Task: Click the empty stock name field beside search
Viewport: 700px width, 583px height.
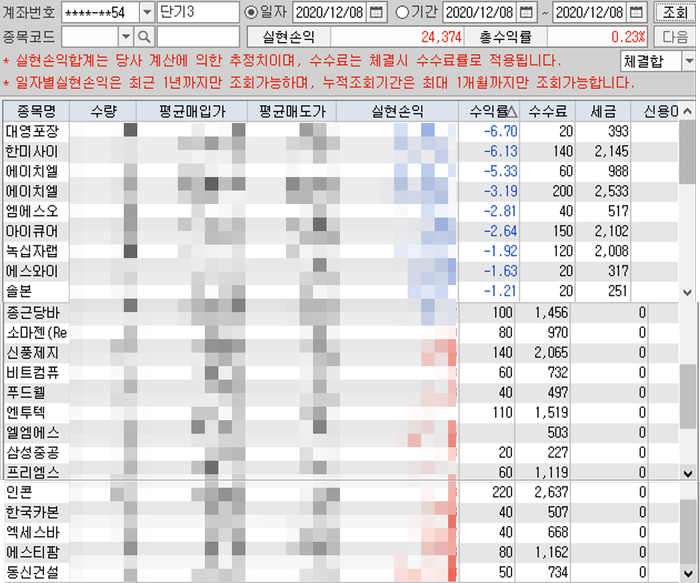Action: click(198, 37)
